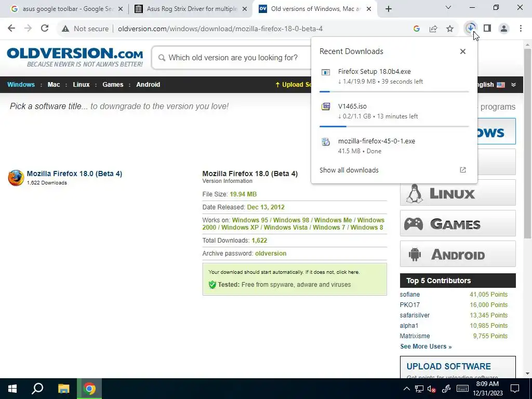Open a new tab with plus button
The width and height of the screenshot is (532, 399).
point(389,9)
